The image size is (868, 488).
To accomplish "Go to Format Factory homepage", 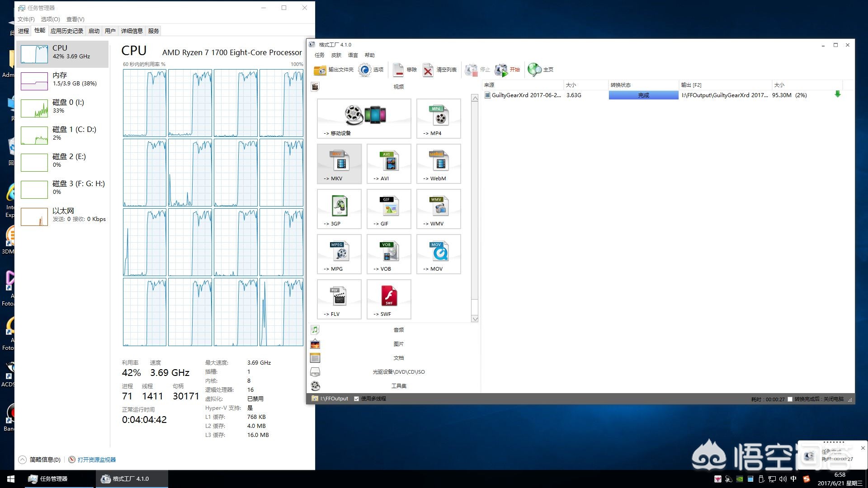I will (x=541, y=70).
